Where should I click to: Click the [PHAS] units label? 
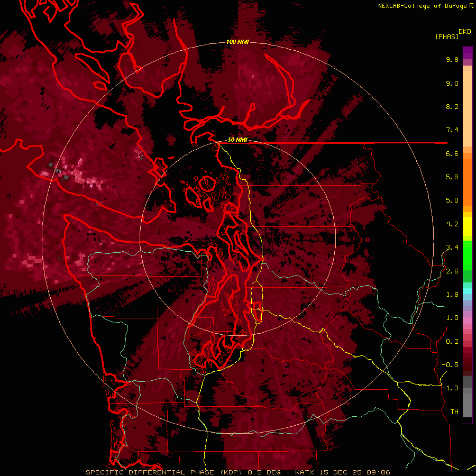(447, 36)
